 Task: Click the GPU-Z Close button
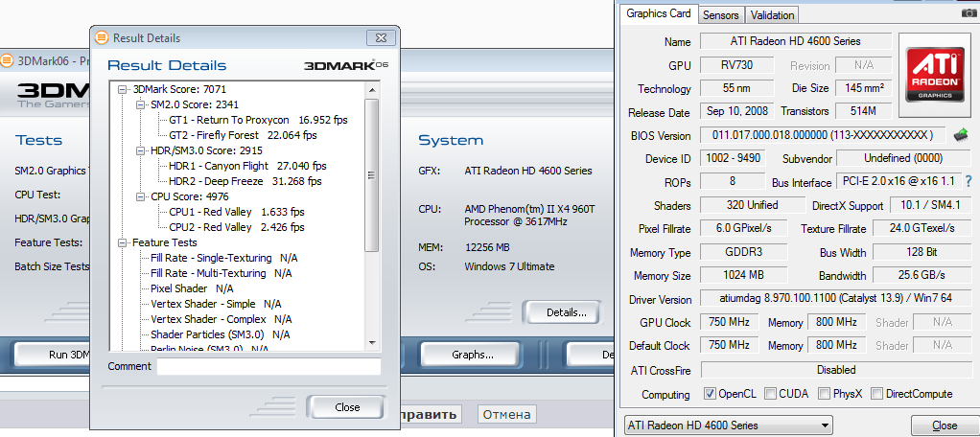pos(945,425)
